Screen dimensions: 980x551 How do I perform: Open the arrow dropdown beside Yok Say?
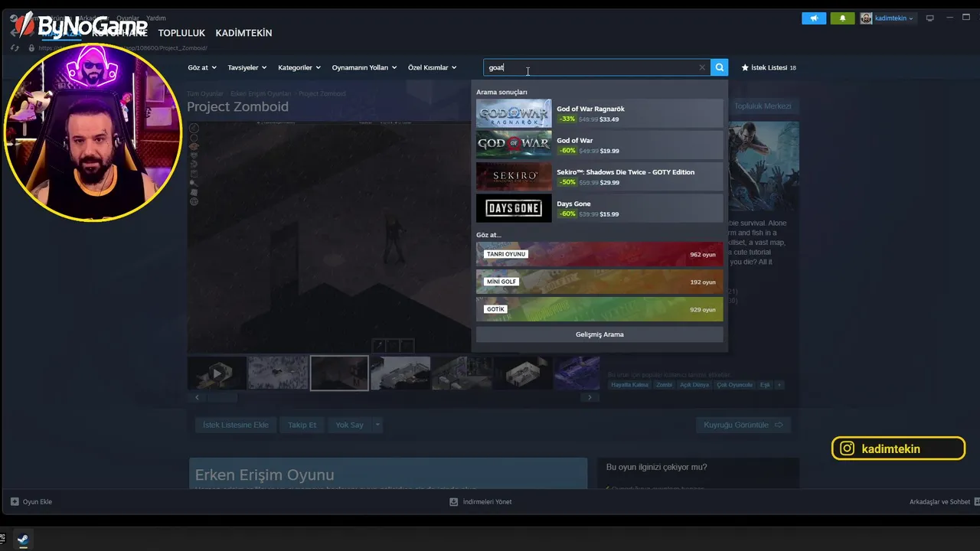(x=377, y=425)
